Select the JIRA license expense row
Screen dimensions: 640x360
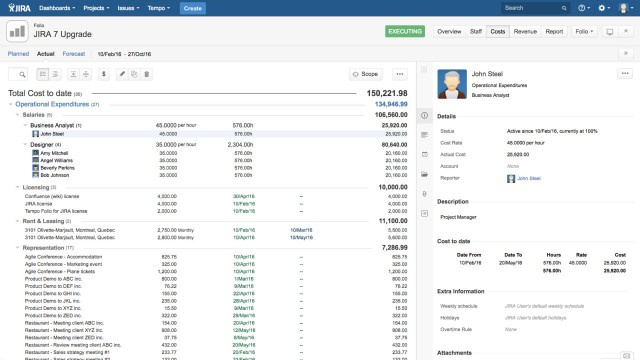coord(208,204)
